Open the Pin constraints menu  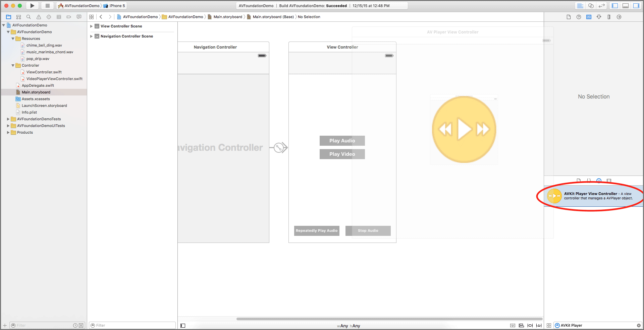point(530,325)
